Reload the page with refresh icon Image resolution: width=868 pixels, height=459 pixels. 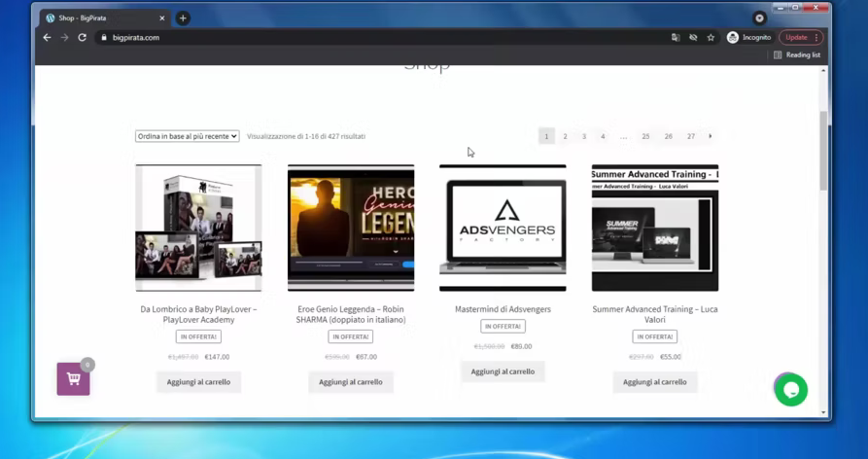(x=82, y=38)
